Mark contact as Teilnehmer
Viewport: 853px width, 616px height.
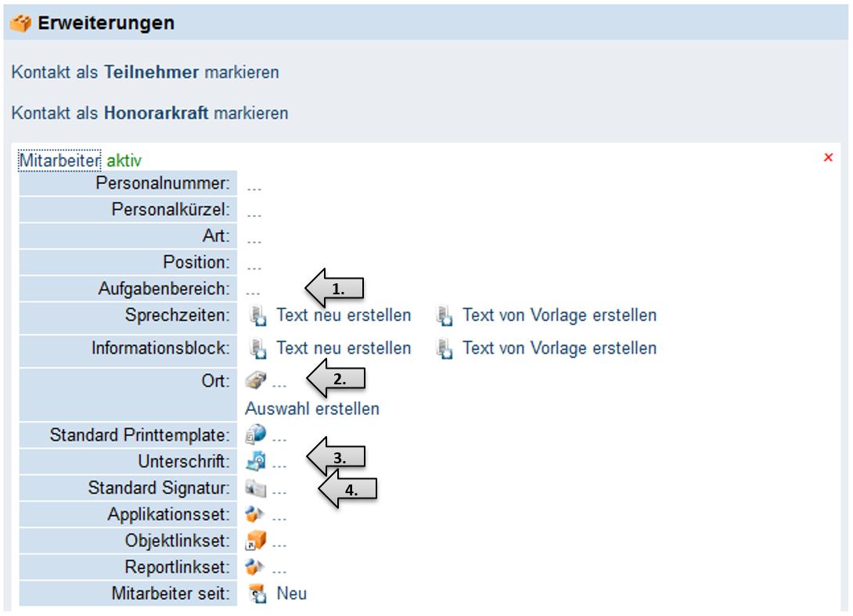(145, 73)
